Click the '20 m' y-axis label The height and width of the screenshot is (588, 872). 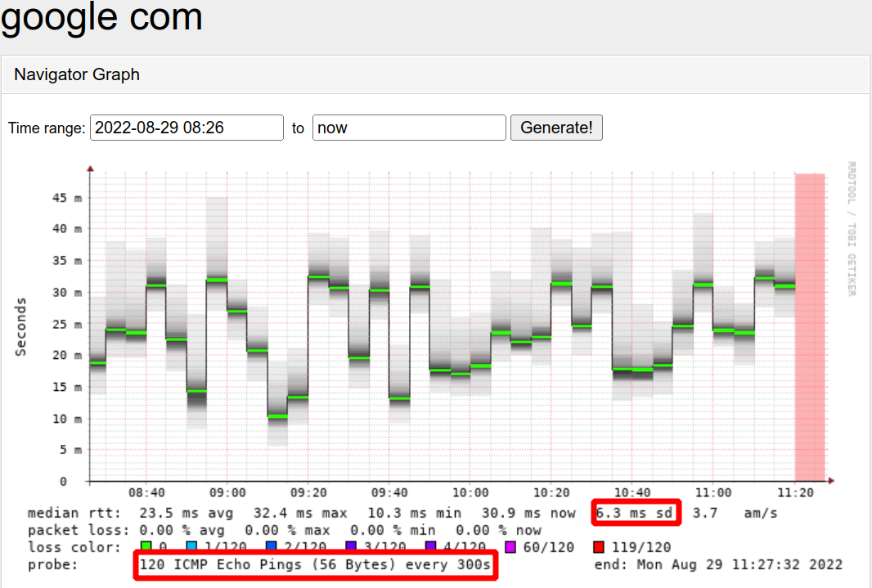67,355
